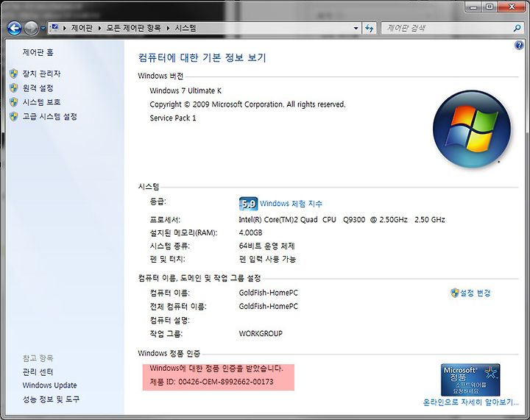Click the Copyright 2009 Microsoft Corporation line
This screenshot has width=530, height=420.
pyautogui.click(x=247, y=104)
